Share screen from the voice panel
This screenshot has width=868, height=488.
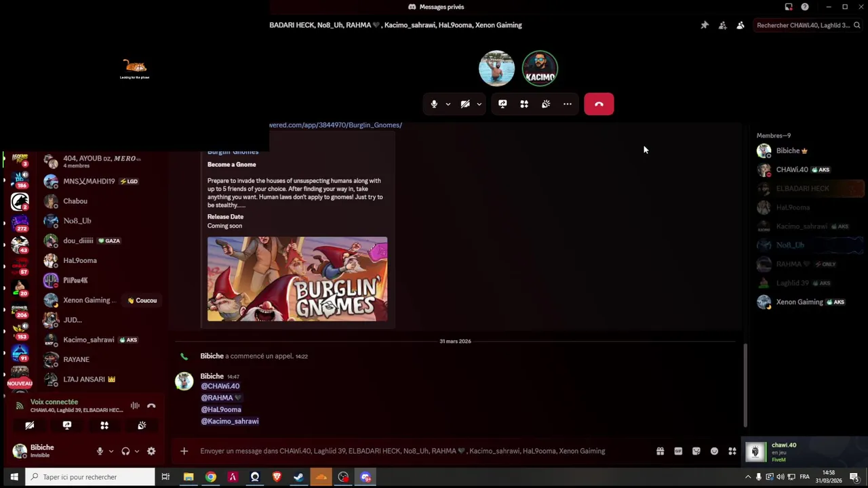(x=67, y=426)
